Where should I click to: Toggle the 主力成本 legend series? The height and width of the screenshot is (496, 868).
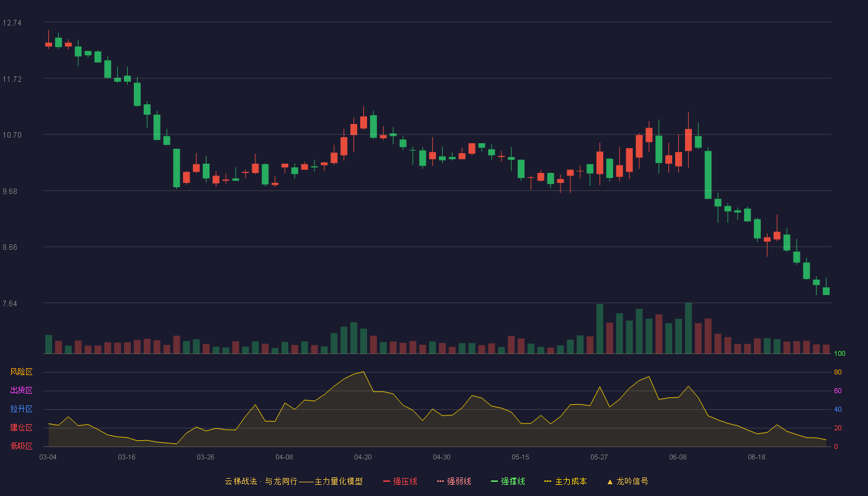(565, 481)
